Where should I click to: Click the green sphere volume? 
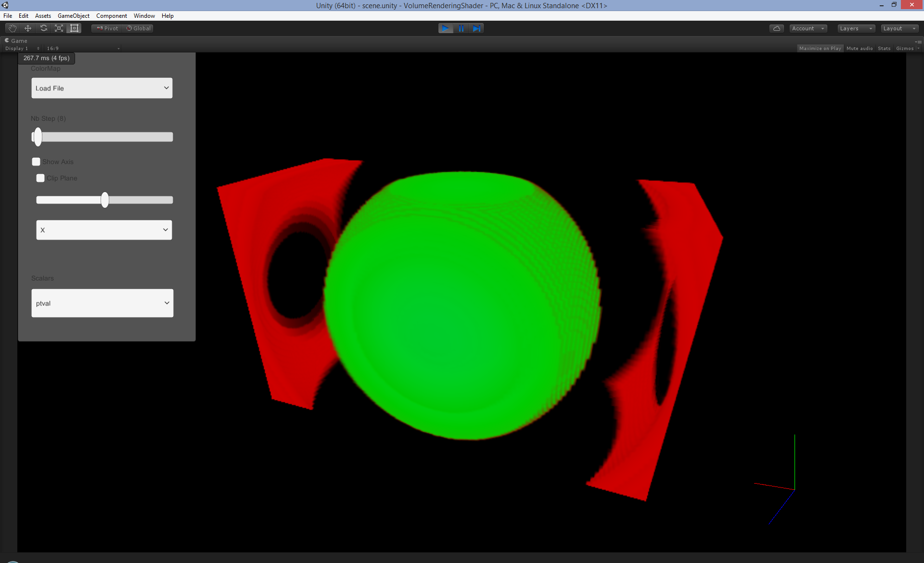pos(462,306)
